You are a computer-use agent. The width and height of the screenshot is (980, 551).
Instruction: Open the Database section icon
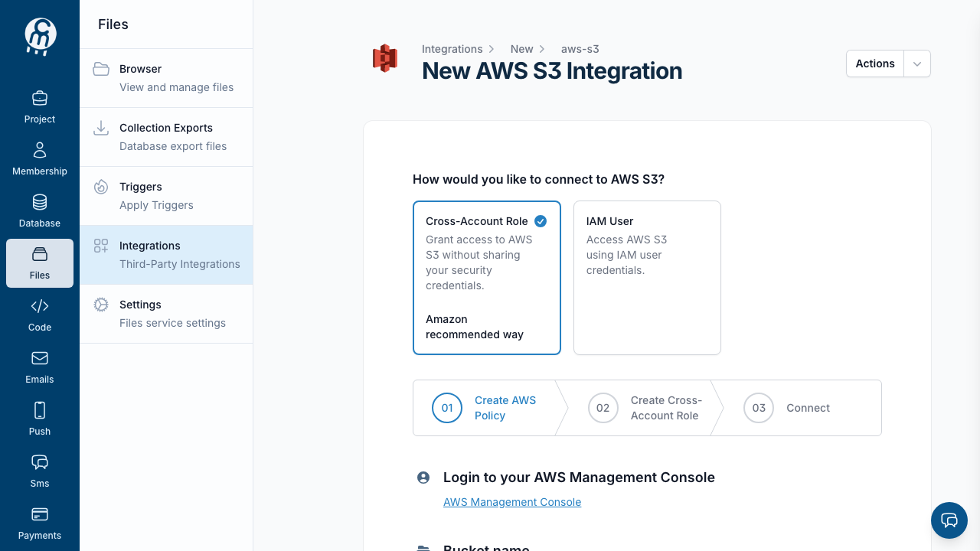(40, 202)
